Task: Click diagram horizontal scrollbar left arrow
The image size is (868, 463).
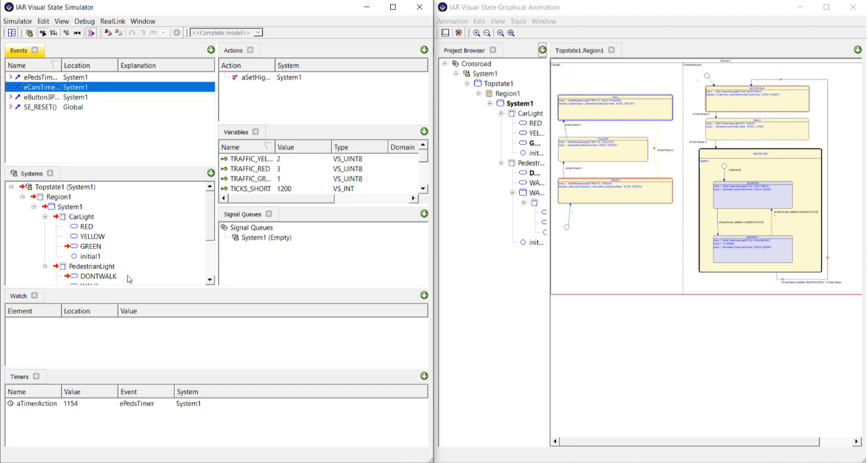Action: [x=555, y=442]
